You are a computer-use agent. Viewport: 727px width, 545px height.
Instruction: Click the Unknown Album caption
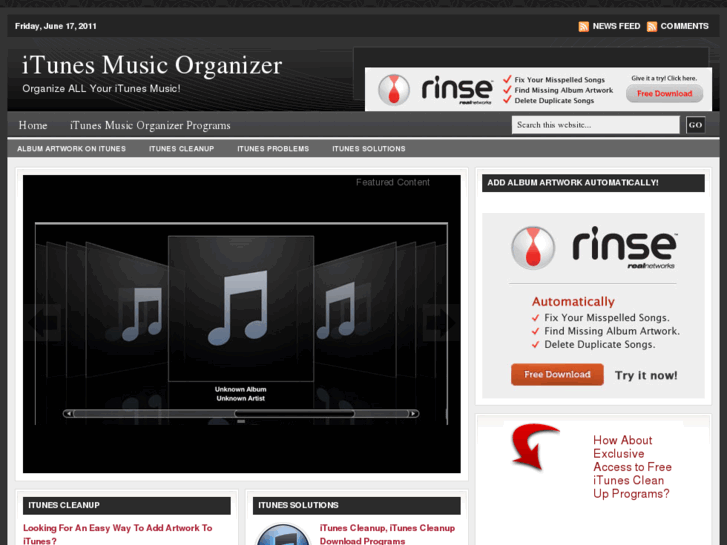coord(241,389)
